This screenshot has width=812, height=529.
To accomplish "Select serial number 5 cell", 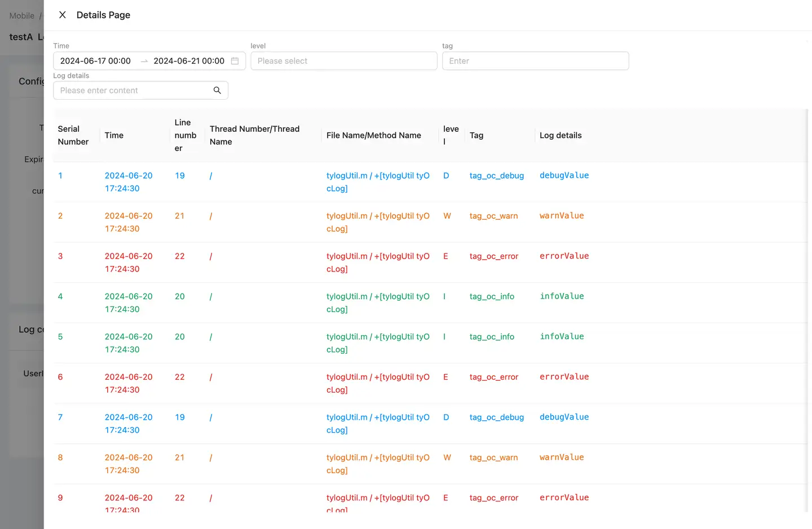I will (60, 337).
